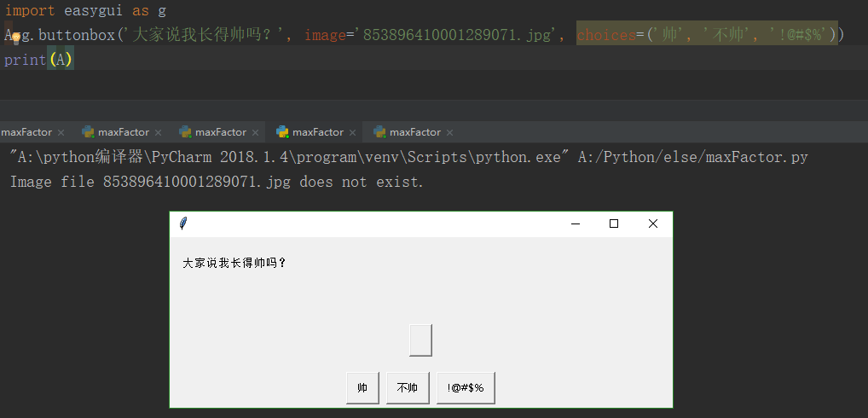Close the rightmost maxFactor run tab

pyautogui.click(x=449, y=132)
